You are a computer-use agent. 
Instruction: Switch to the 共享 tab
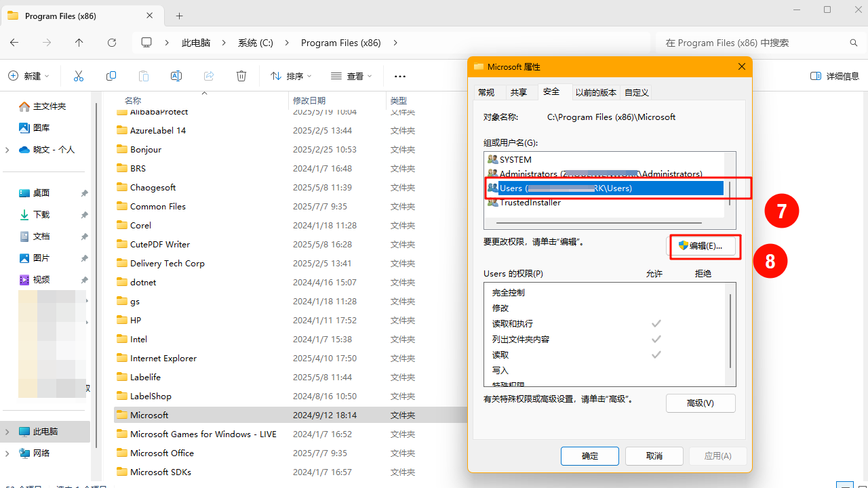tap(519, 92)
